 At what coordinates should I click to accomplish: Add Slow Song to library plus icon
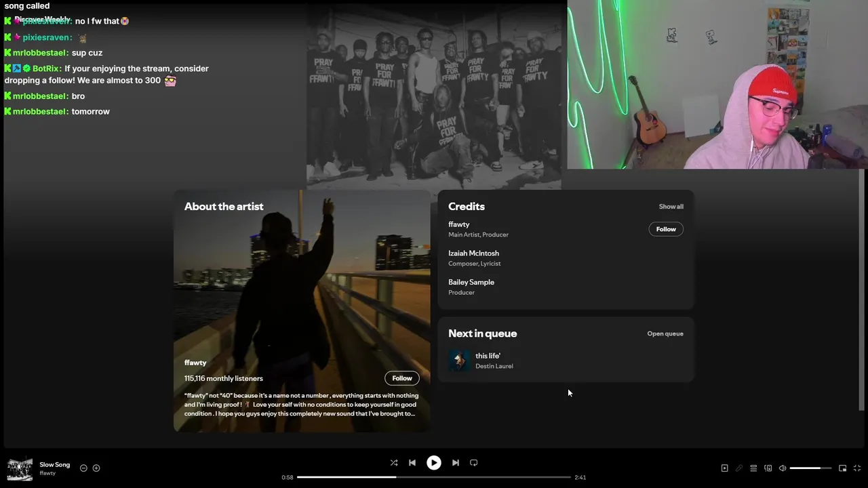click(x=96, y=468)
